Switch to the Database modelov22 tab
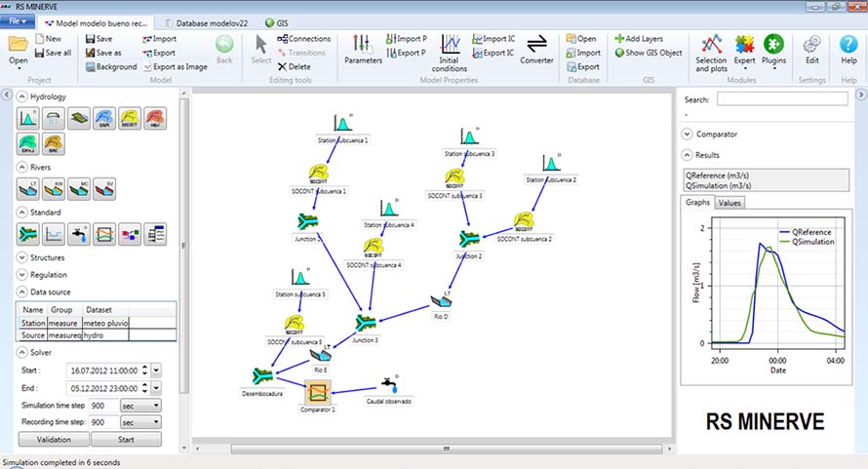Image resolution: width=868 pixels, height=469 pixels. click(208, 21)
